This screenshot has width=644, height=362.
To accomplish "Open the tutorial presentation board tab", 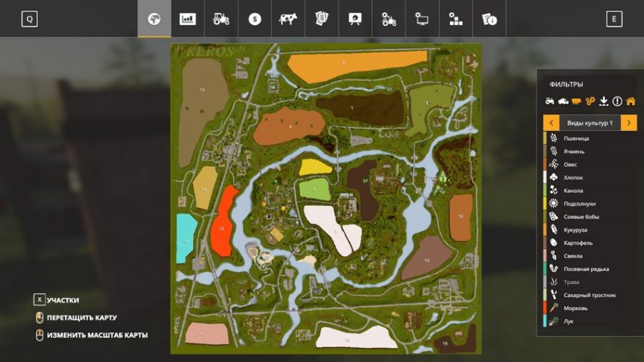I will [355, 19].
